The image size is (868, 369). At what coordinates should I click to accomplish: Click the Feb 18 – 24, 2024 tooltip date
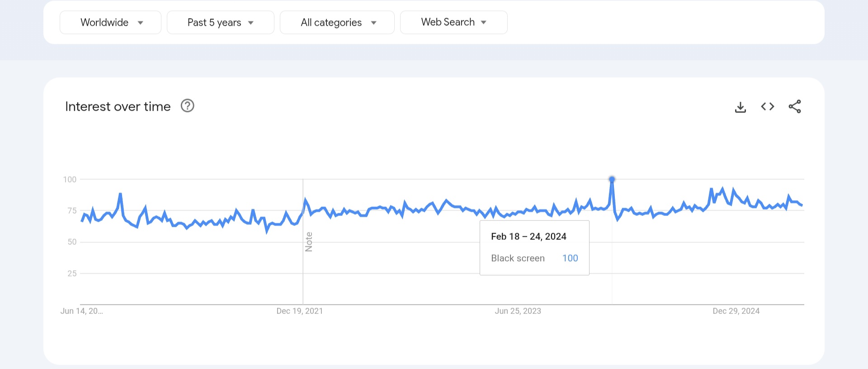tap(528, 237)
